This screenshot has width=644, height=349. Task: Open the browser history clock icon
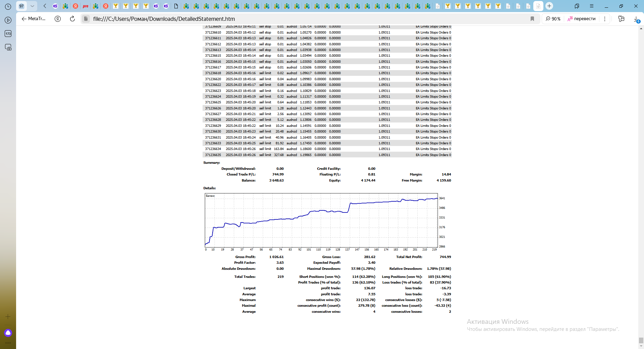(x=8, y=6)
